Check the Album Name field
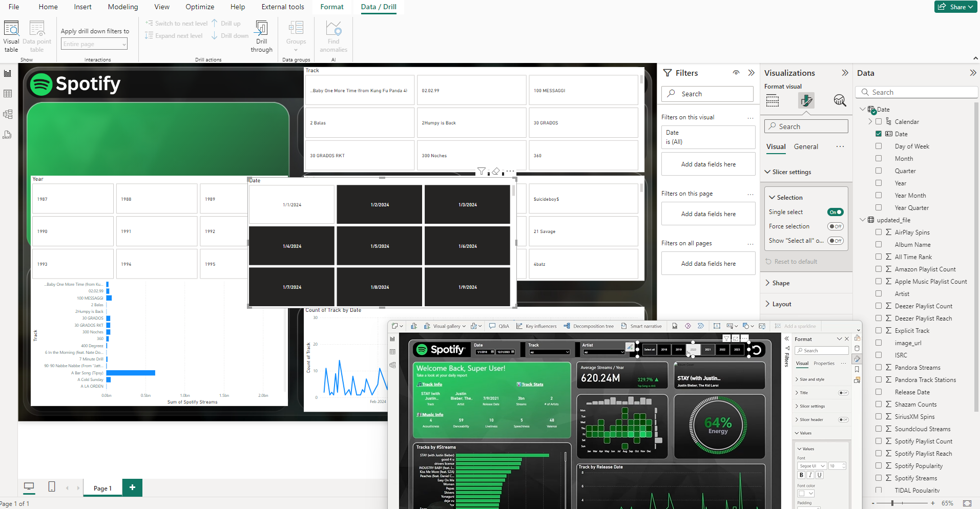This screenshot has height=509, width=980. pos(879,244)
